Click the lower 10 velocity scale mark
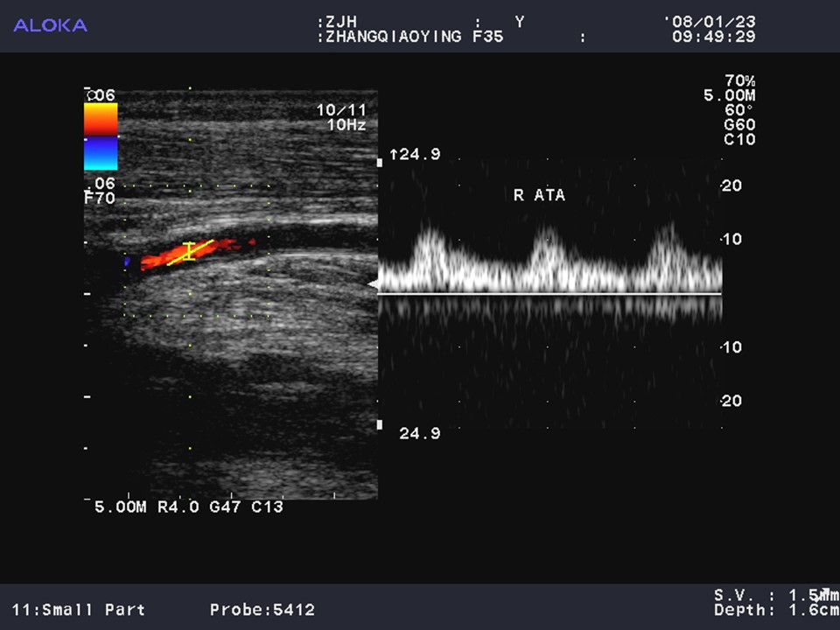Screen dimensions: 840x630 pyautogui.click(x=731, y=347)
